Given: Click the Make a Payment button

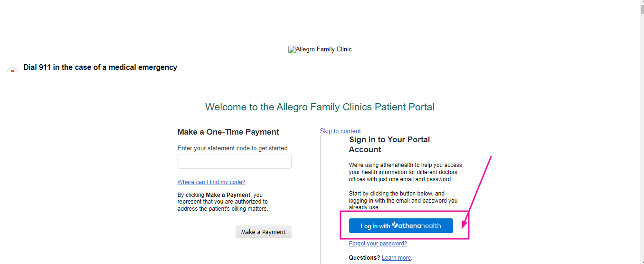Looking at the screenshot, I should coord(264,232).
